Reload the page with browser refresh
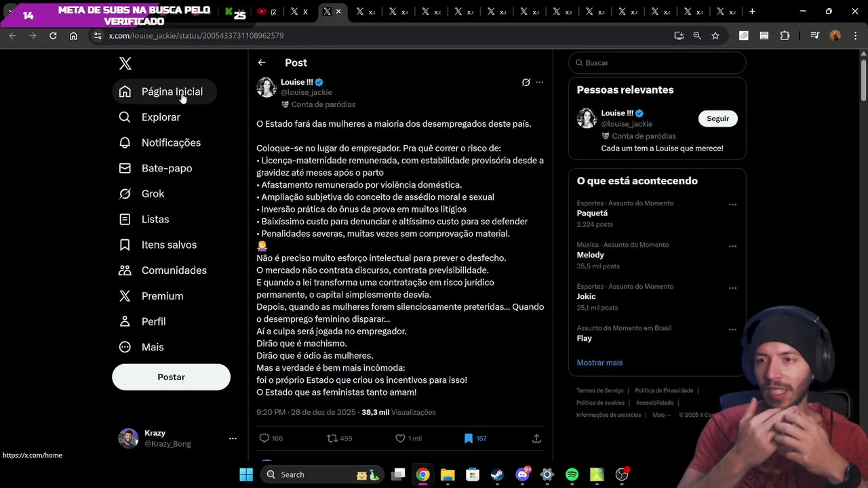868x488 pixels. coord(53,35)
